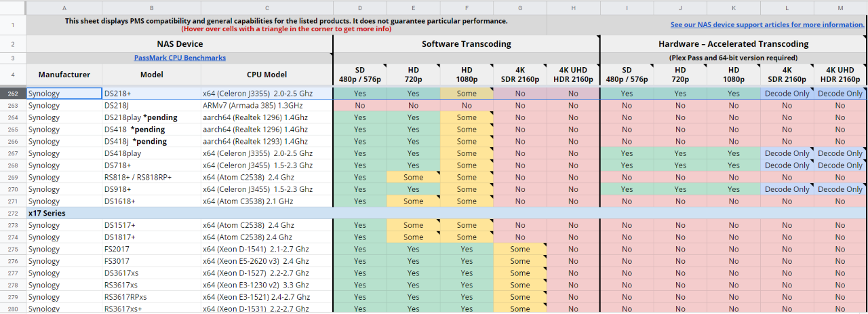Screen dimensions: 868x314
Task: Click the "DS418play" model cell
Action: click(151, 153)
